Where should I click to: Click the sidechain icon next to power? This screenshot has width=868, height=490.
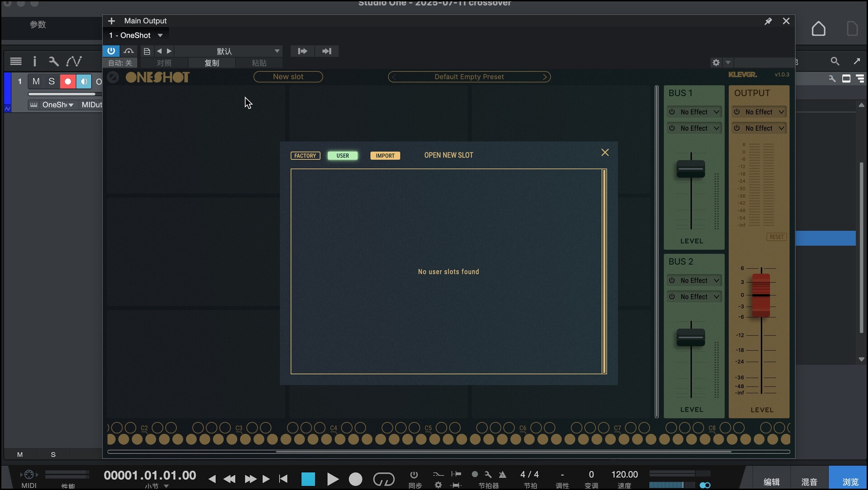129,51
